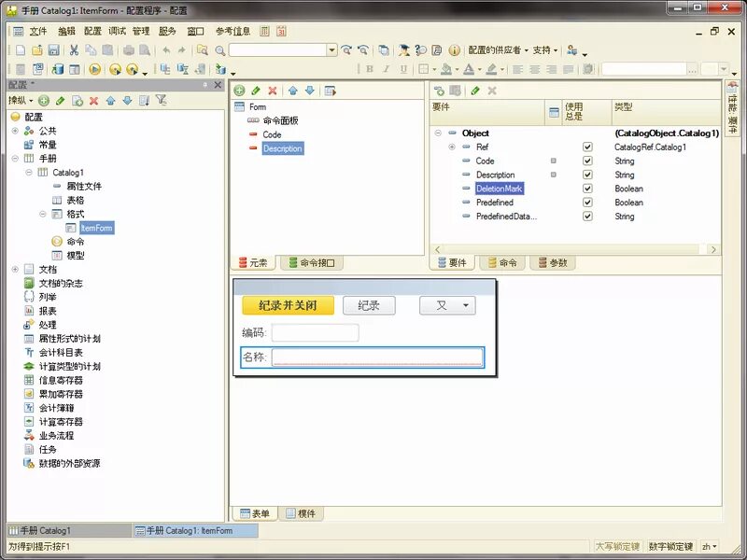Click the fill color bucket icon

pos(446,69)
